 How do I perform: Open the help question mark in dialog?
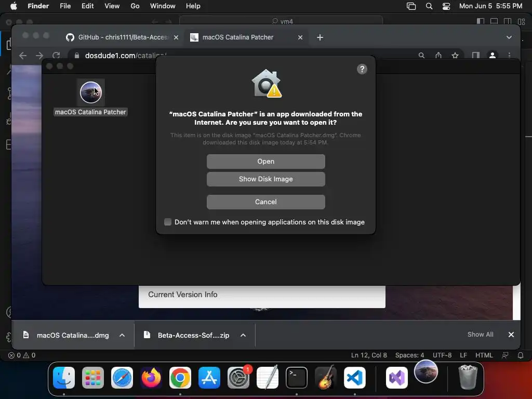click(x=362, y=69)
